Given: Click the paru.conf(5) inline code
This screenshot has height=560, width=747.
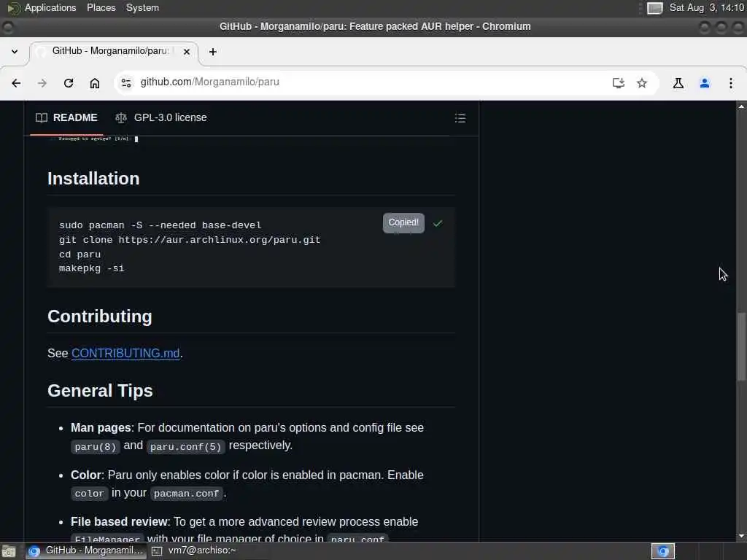Looking at the screenshot, I should click(x=185, y=447).
